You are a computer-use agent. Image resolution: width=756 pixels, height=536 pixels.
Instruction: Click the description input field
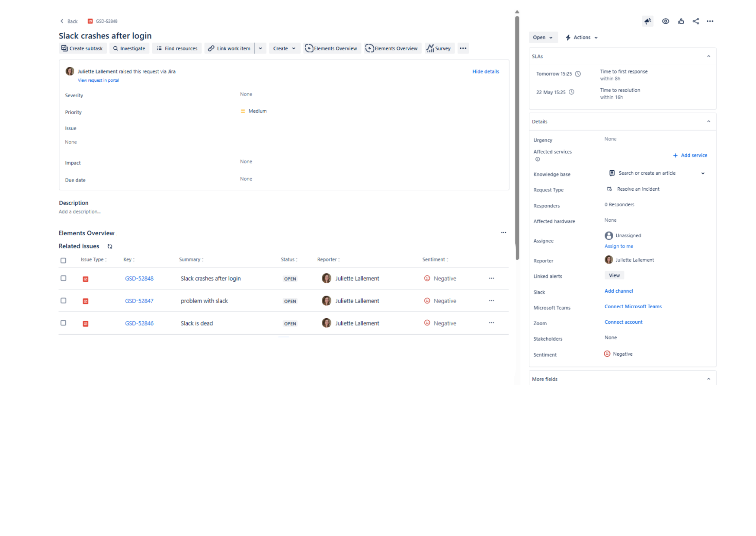pyautogui.click(x=80, y=212)
